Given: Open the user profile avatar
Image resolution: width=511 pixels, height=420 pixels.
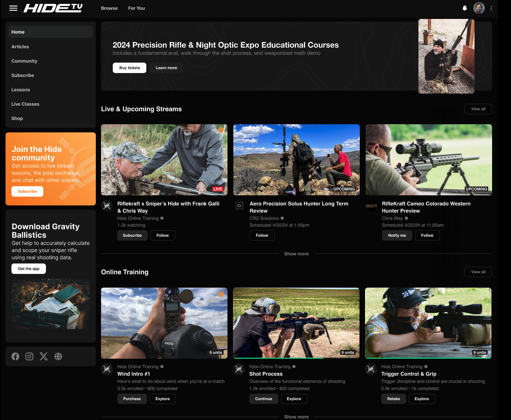Looking at the screenshot, I should pyautogui.click(x=479, y=8).
